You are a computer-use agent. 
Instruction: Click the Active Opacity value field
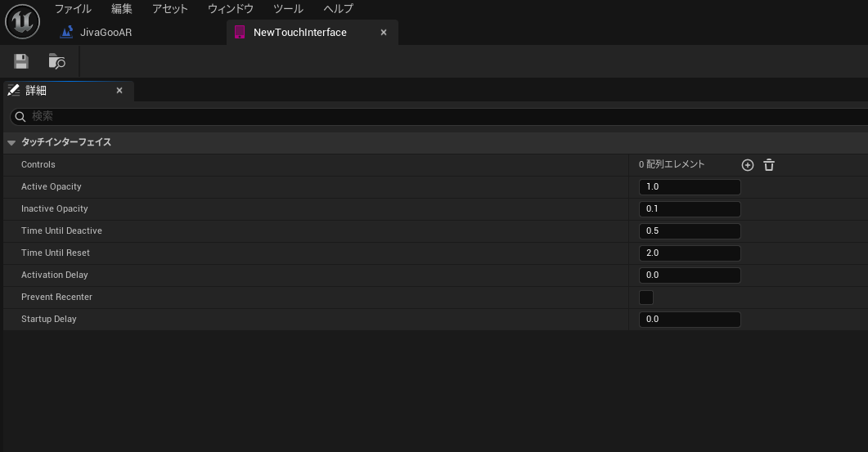coord(689,187)
